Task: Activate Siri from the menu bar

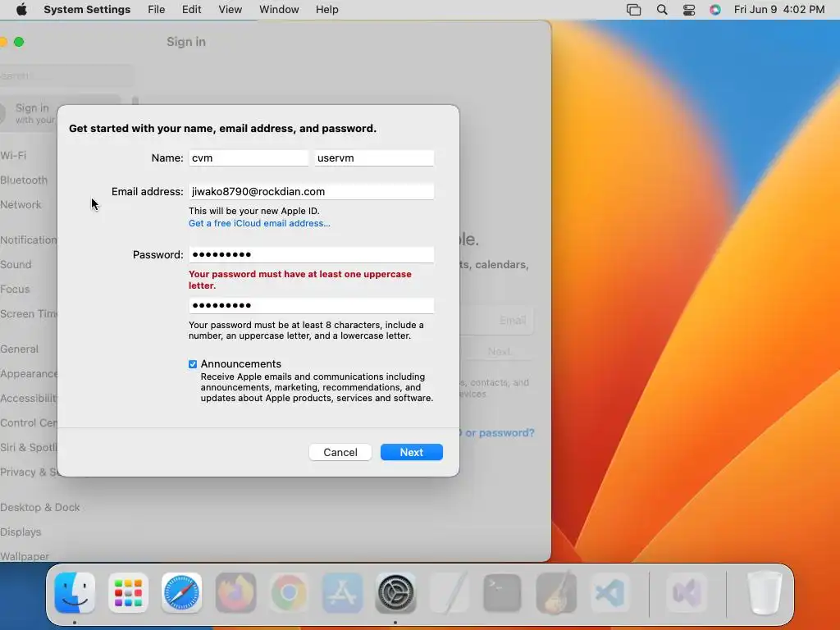Action: click(x=715, y=10)
